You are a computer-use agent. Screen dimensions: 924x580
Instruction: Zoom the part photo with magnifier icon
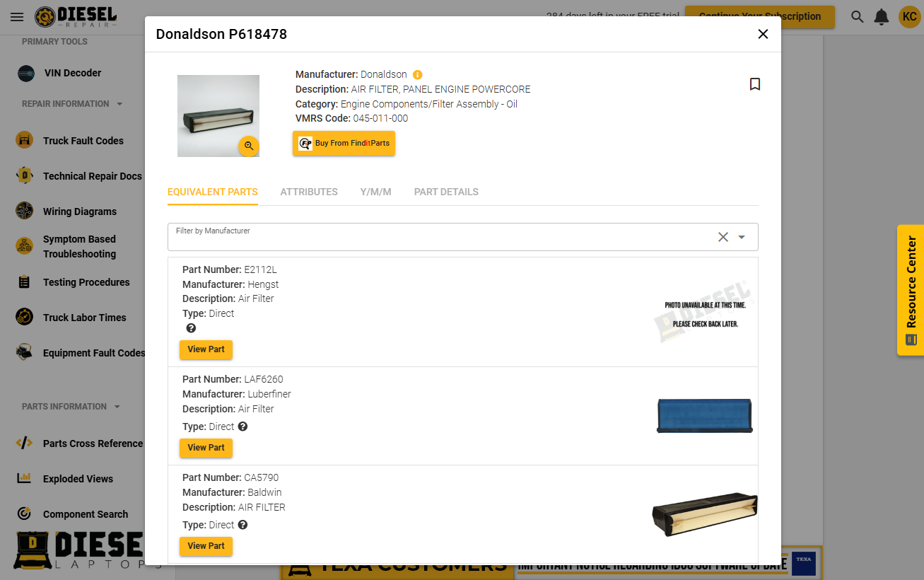[x=249, y=146]
